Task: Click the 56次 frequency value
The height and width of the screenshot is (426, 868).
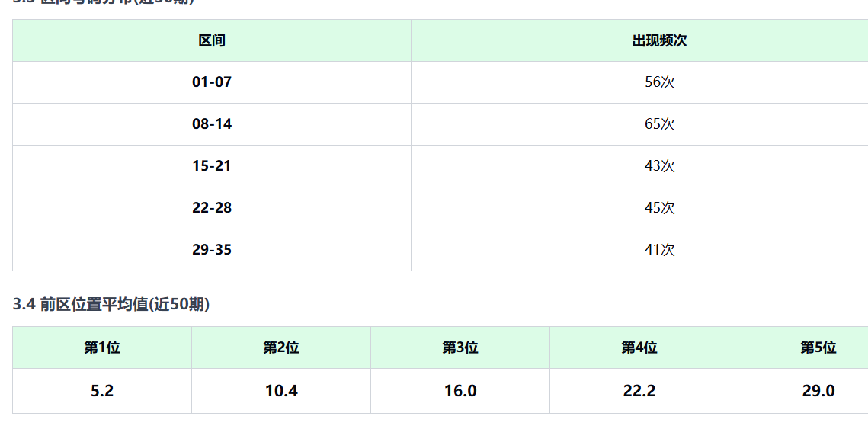Action: (x=659, y=82)
